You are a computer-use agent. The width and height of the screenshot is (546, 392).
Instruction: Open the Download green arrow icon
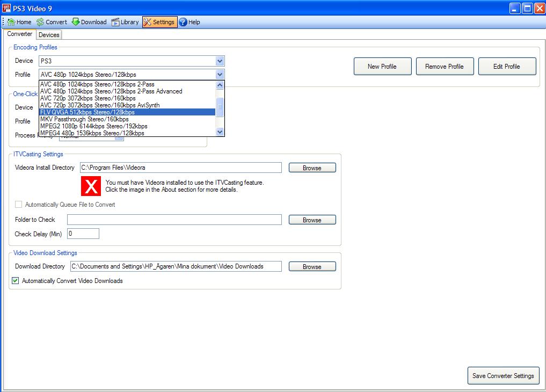(76, 22)
